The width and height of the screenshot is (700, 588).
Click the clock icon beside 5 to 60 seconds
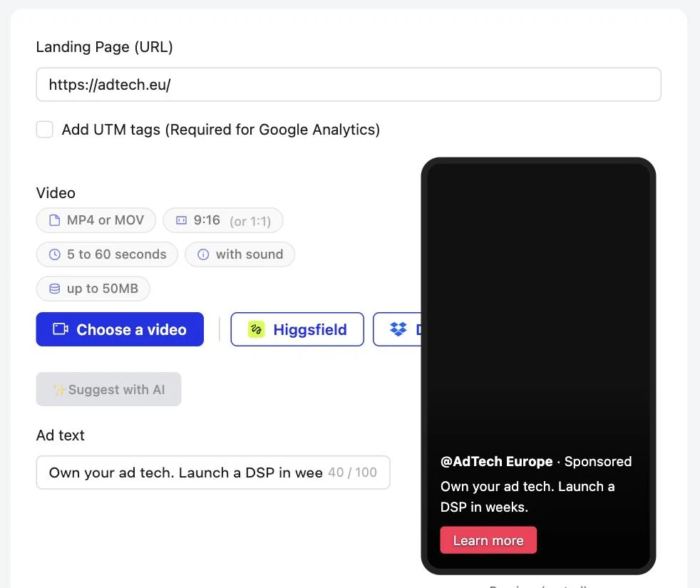pyautogui.click(x=54, y=254)
